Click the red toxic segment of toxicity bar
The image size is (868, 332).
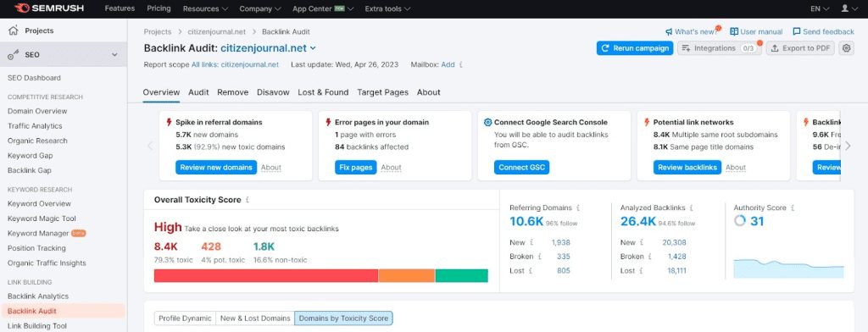(x=265, y=275)
